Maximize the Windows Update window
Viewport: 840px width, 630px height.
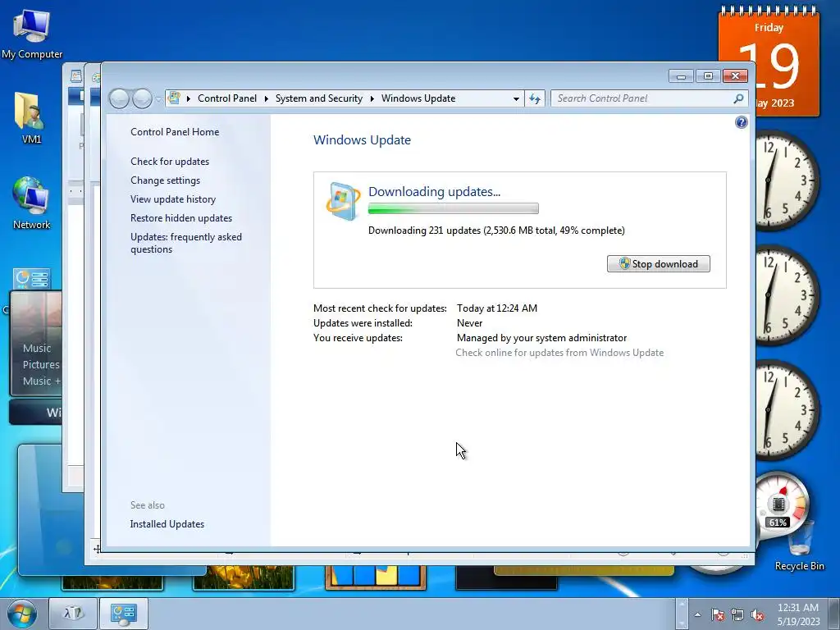708,76
